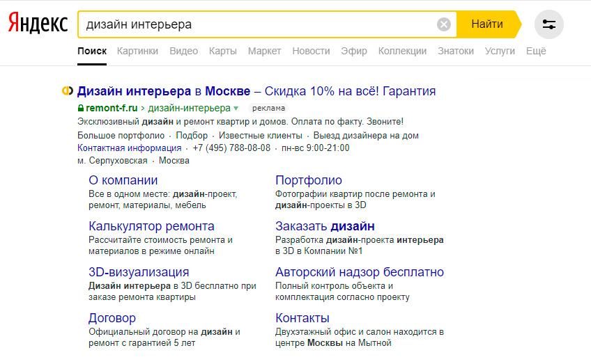Click the remont-f.ru domain link

coord(112,108)
